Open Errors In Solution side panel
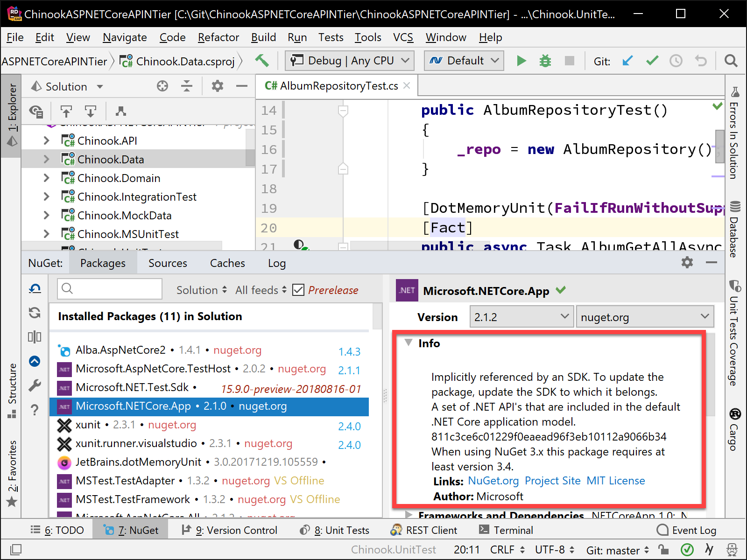The image size is (747, 560). [x=734, y=133]
